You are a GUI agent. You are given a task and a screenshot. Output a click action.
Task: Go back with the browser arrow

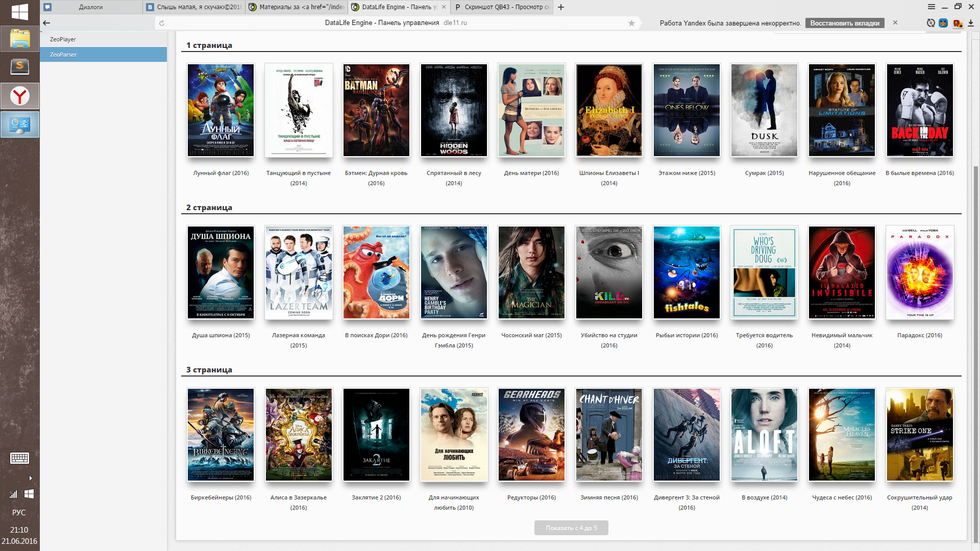pos(46,22)
